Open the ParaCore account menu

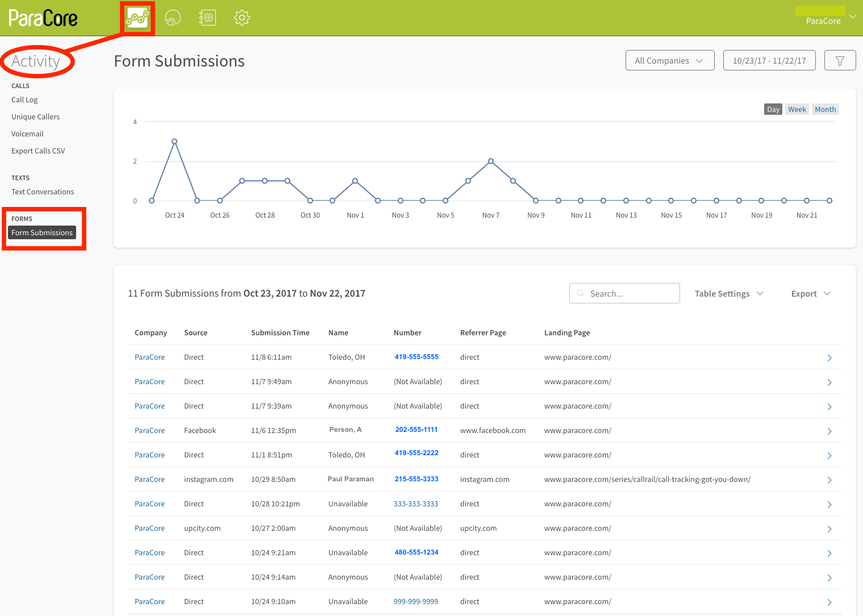(x=826, y=17)
